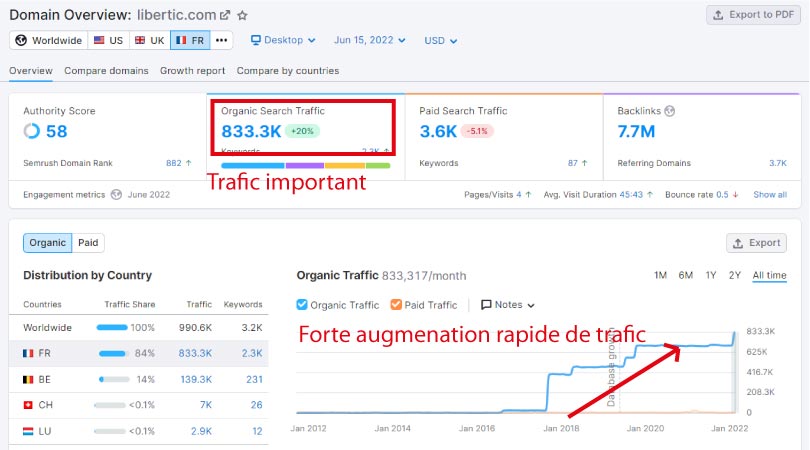Click the Authority Score ring icon
The image size is (810, 450).
point(32,131)
